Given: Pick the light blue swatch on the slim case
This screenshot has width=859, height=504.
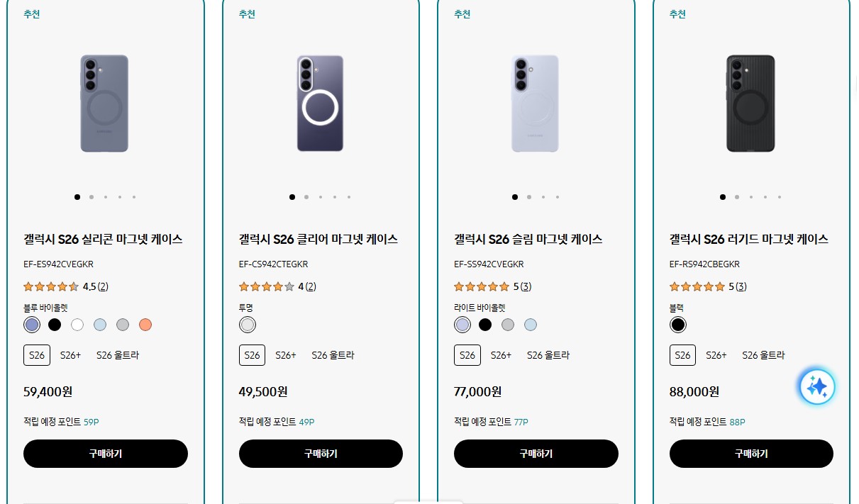Looking at the screenshot, I should tap(530, 325).
